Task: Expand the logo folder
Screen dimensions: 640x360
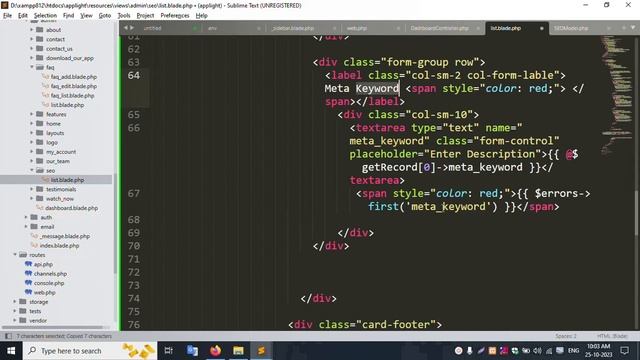Action: (32, 142)
